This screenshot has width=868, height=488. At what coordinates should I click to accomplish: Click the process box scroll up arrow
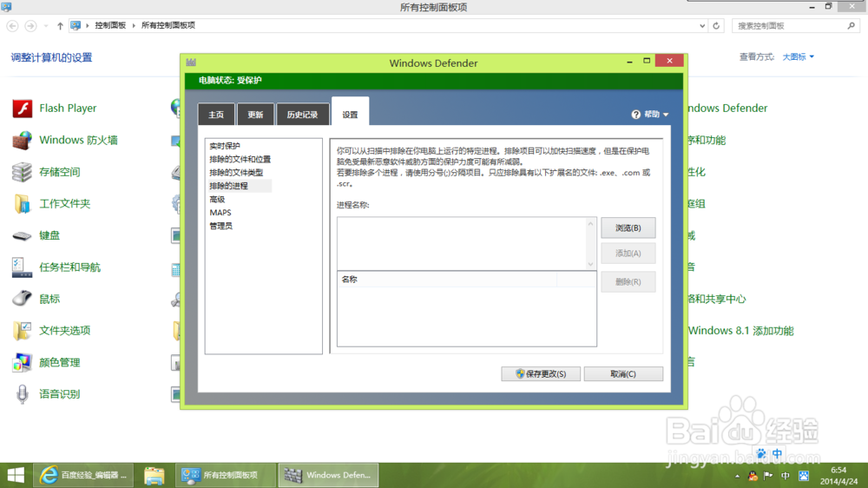click(x=590, y=224)
